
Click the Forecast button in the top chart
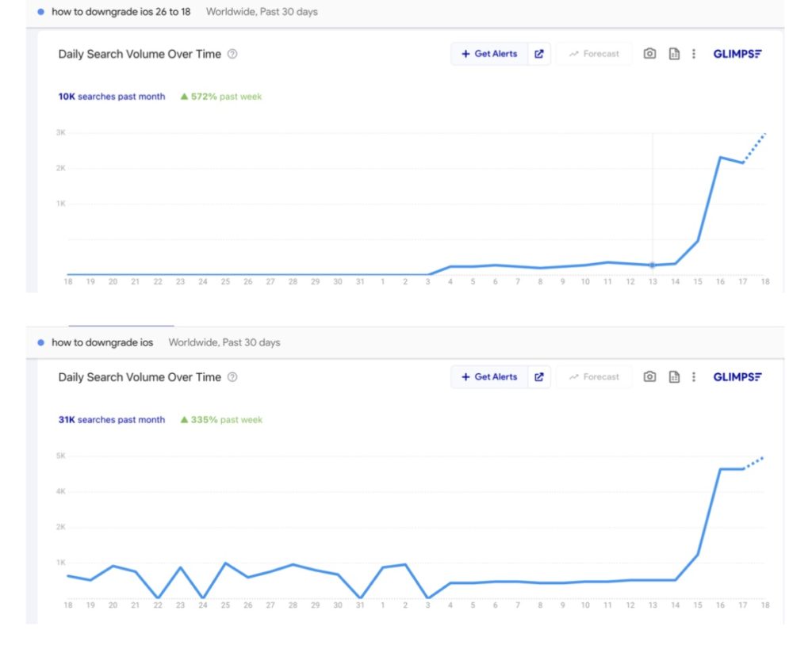click(x=594, y=54)
